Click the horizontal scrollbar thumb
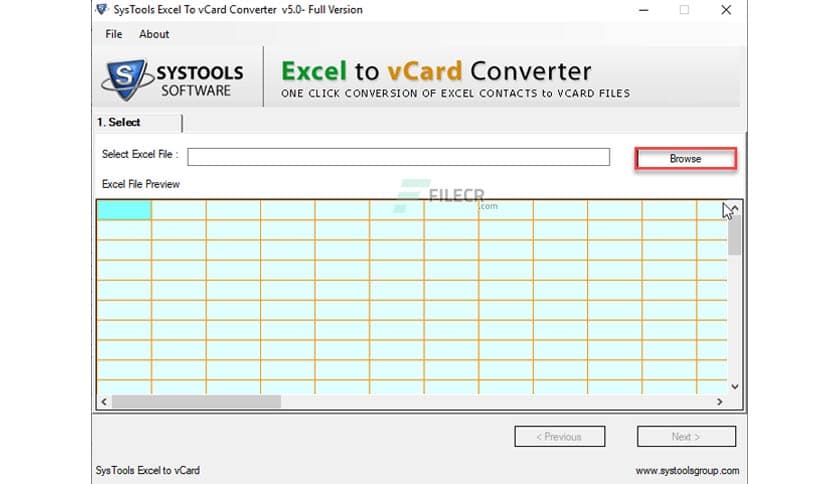The width and height of the screenshot is (836, 484). 196,402
